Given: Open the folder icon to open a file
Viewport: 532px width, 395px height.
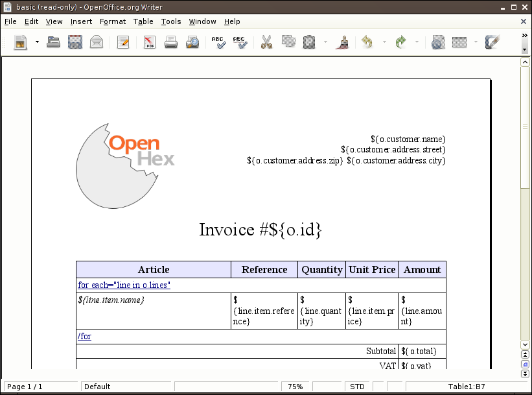Looking at the screenshot, I should tap(54, 43).
